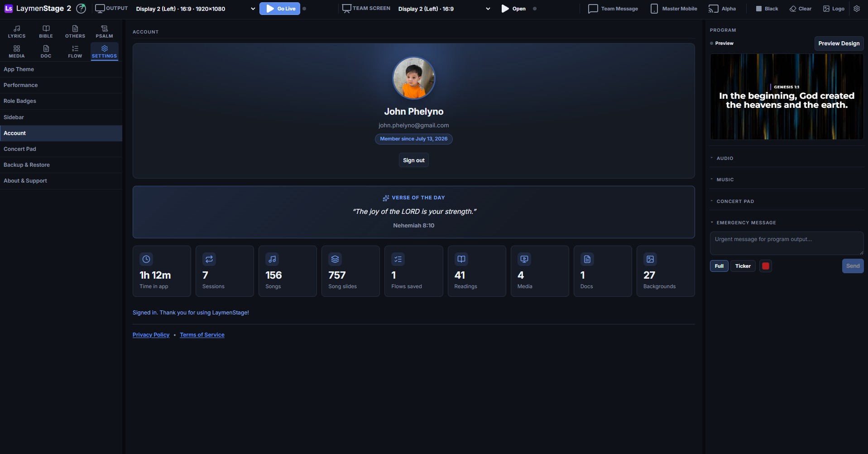Click the red emergency color swatch

766,266
